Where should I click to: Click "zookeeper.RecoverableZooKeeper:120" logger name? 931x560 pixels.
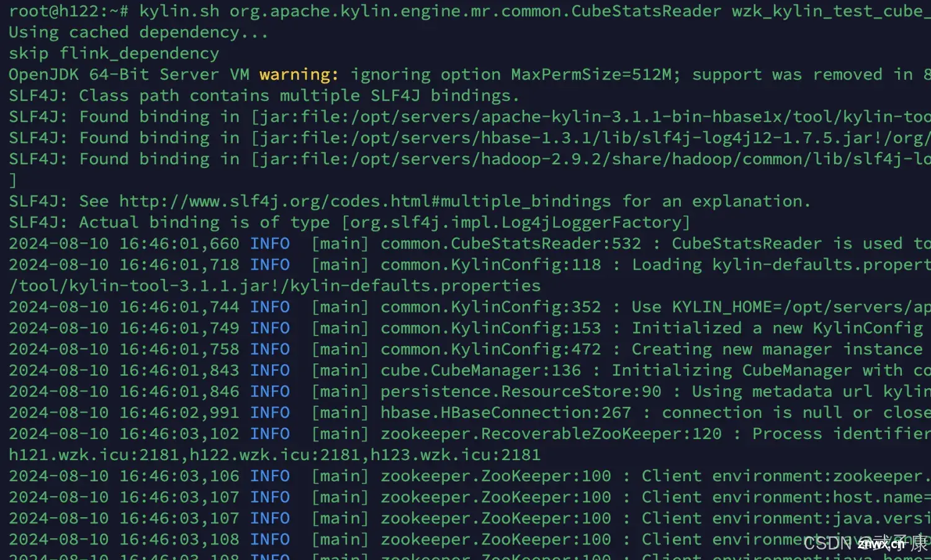551,433
